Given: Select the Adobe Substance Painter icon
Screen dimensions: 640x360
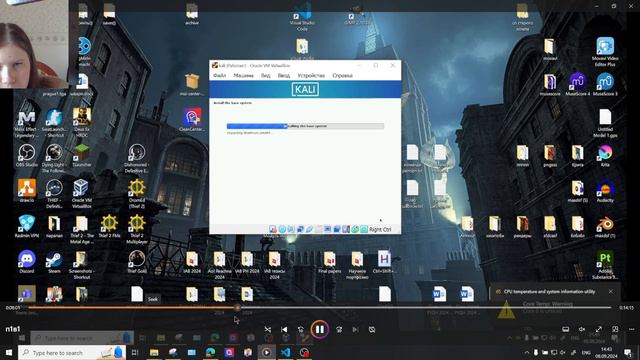Looking at the screenshot, I should click(605, 265).
